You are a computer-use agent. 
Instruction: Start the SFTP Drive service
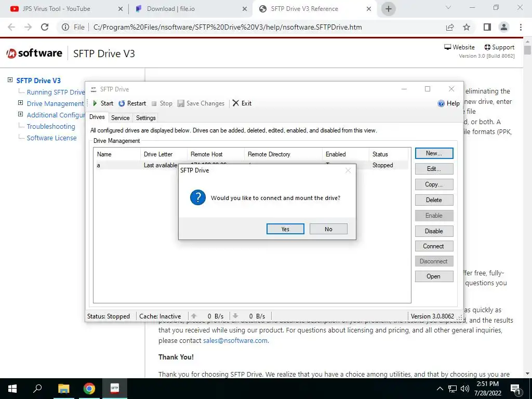(x=103, y=103)
